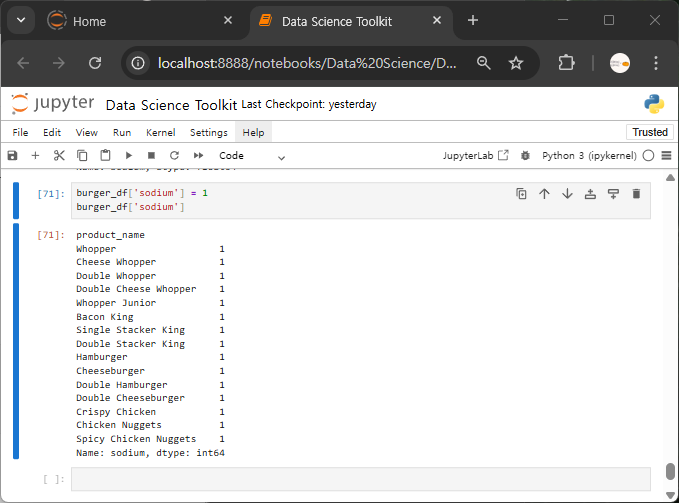679x503 pixels.
Task: Click the empty code cell input
Action: 361,479
